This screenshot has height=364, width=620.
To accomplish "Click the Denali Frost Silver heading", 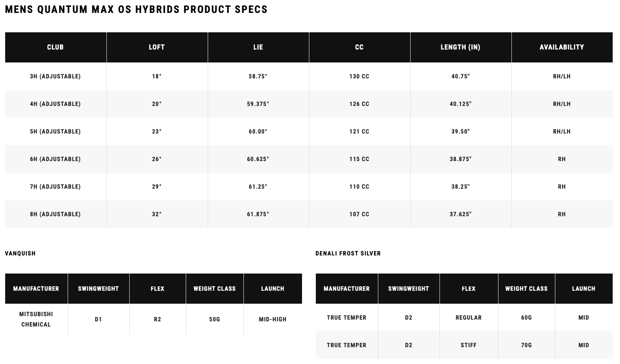I will (348, 253).
